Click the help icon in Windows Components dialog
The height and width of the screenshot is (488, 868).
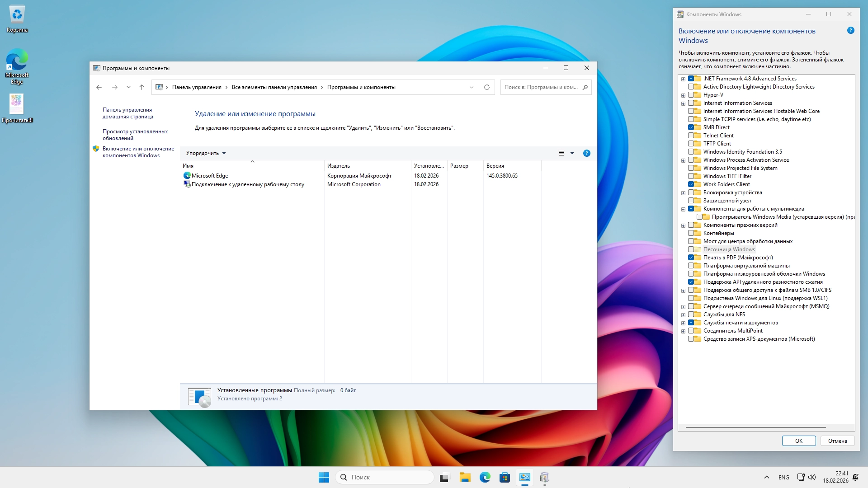click(x=850, y=31)
